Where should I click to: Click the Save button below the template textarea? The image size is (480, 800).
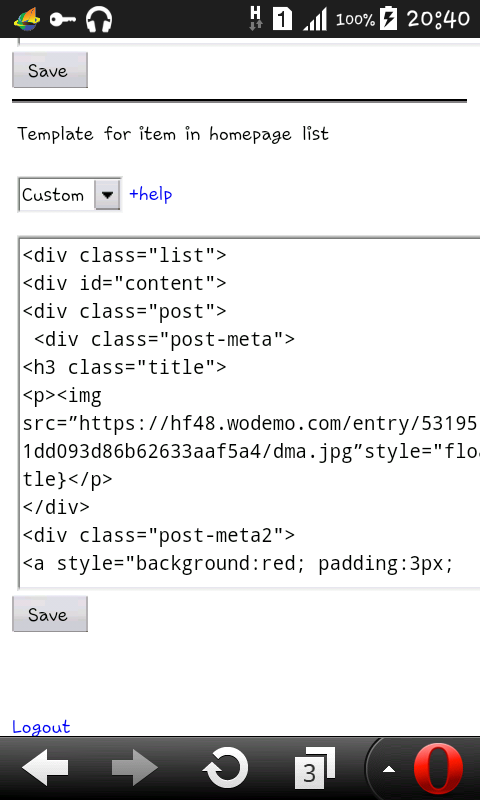pyautogui.click(x=50, y=614)
